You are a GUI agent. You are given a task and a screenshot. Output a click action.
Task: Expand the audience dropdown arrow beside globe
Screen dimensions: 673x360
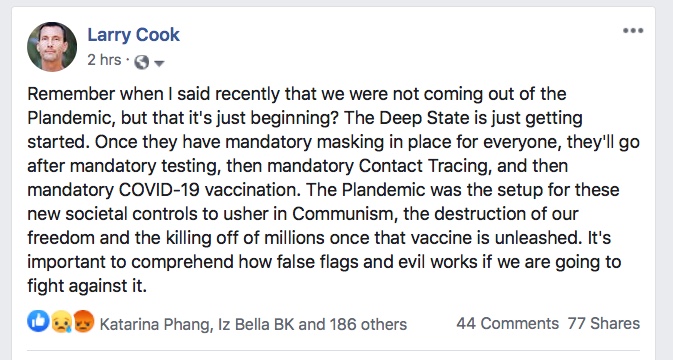159,64
